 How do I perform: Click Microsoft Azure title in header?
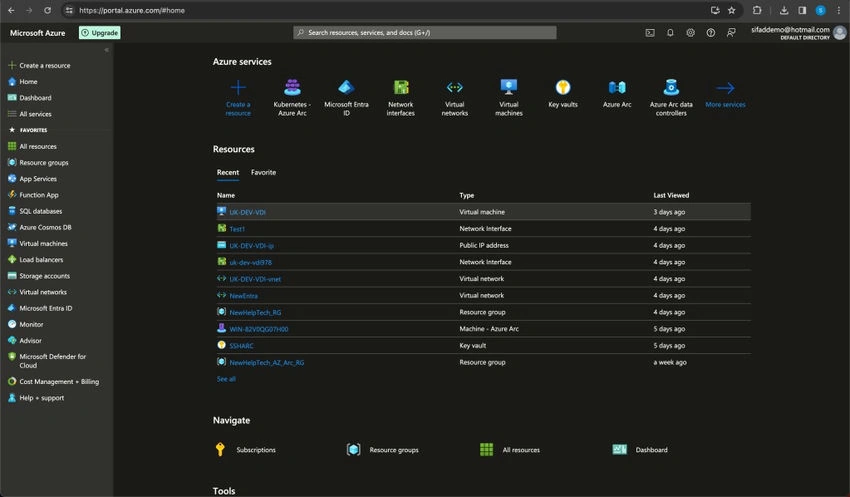37,33
